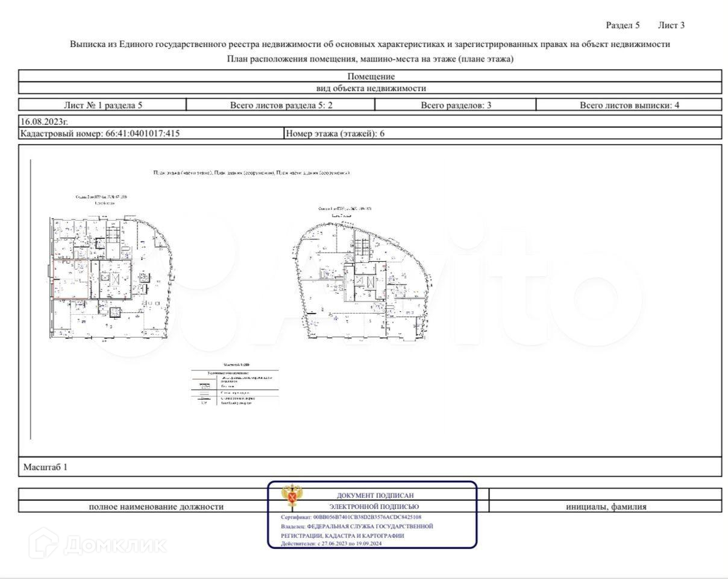728x579 pixels.
Task: Click the 'Кадастровый номер: 66:41:0401017:415' cell
Action: (x=151, y=134)
